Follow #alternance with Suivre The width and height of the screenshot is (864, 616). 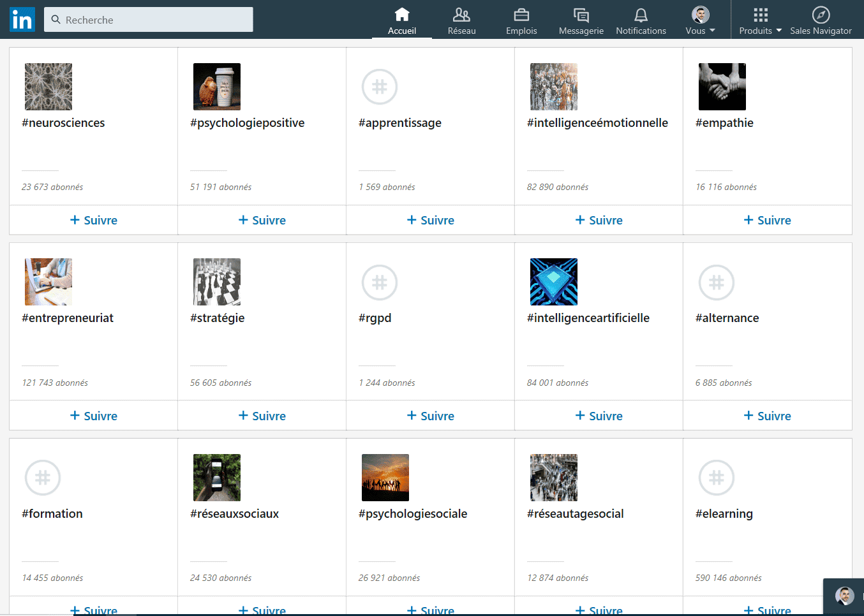pos(767,416)
